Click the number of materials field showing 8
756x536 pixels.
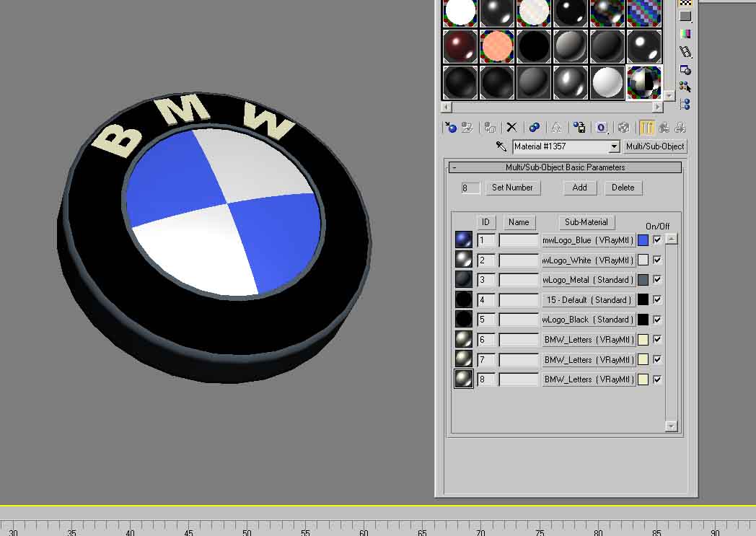(x=470, y=188)
